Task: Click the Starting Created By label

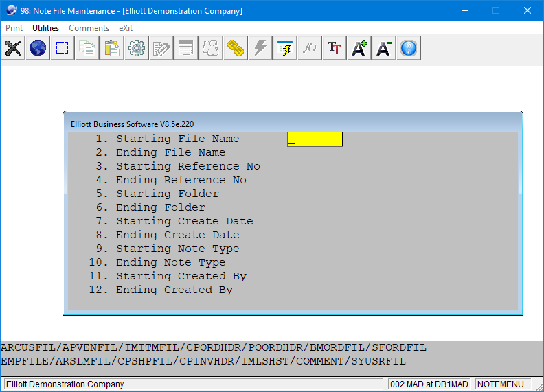Action: tap(181, 276)
